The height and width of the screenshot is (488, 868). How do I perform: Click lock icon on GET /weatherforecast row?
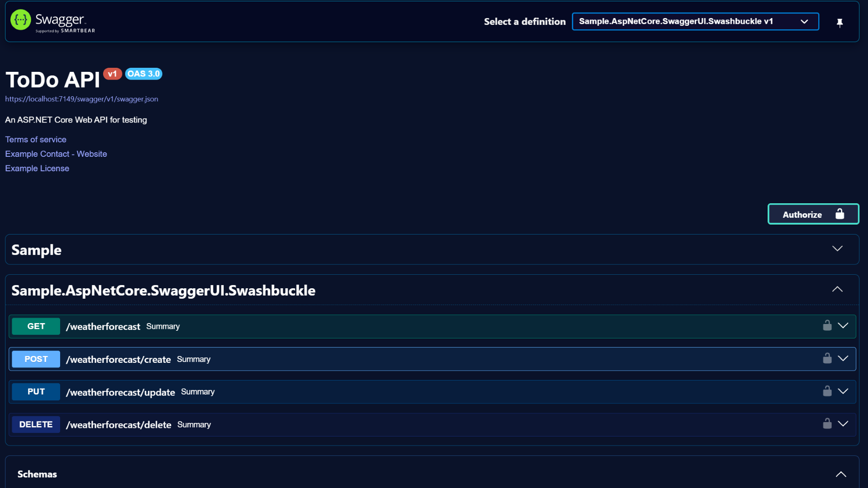pos(827,326)
